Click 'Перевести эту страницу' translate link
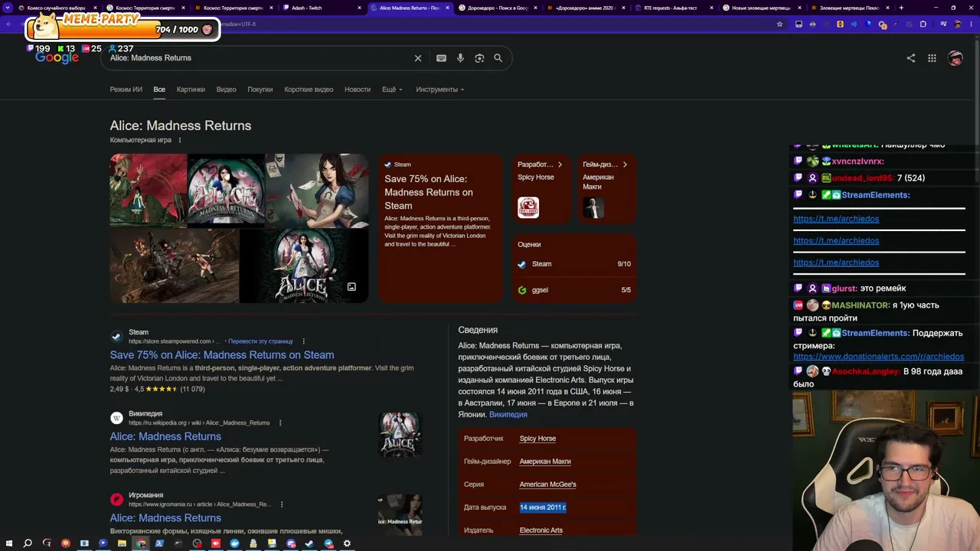The width and height of the screenshot is (980, 551). click(260, 341)
